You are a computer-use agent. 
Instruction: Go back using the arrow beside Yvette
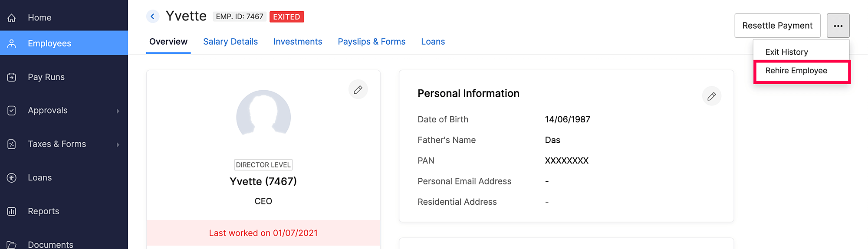pyautogui.click(x=152, y=16)
